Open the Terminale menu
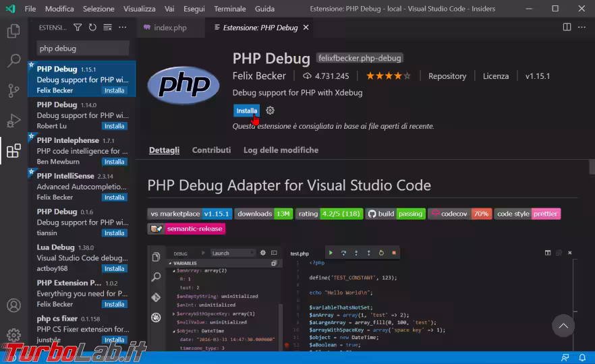 click(x=230, y=8)
